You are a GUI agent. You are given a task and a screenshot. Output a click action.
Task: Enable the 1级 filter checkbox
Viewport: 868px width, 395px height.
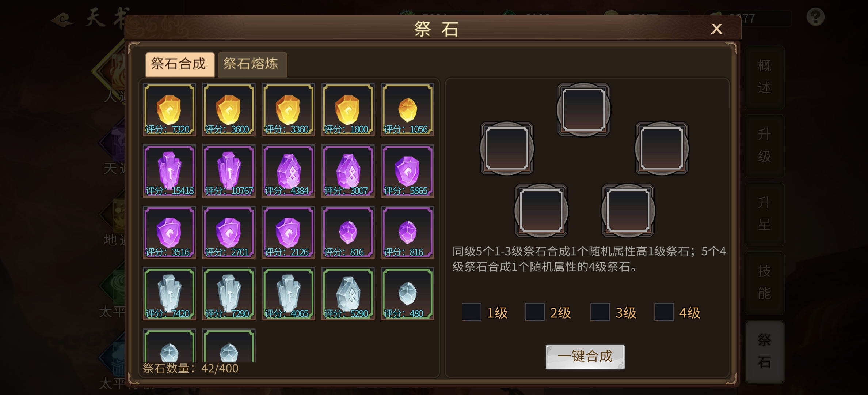(471, 312)
